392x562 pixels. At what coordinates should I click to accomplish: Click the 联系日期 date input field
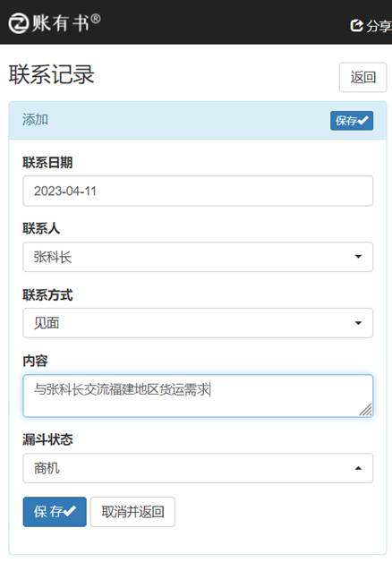pyautogui.click(x=198, y=191)
